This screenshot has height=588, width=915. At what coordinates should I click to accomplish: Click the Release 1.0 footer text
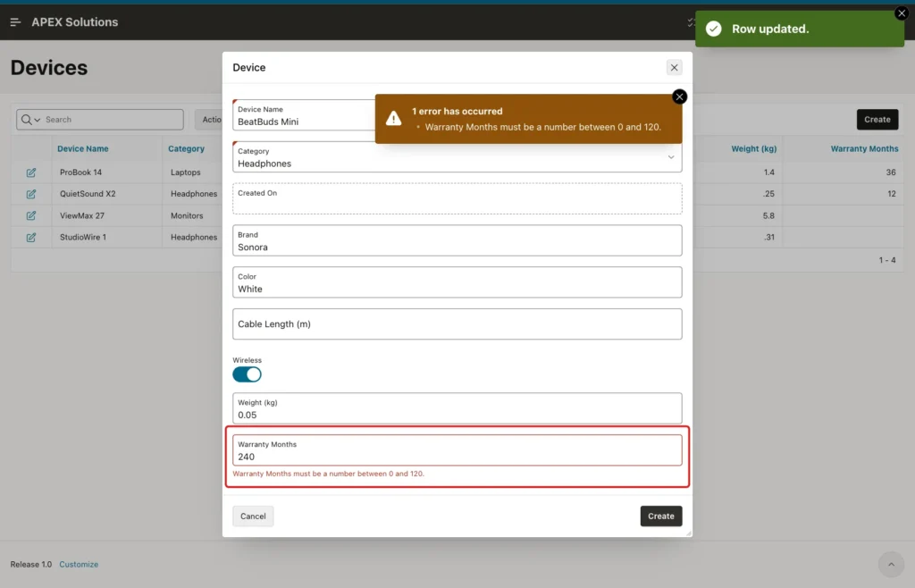pos(31,565)
